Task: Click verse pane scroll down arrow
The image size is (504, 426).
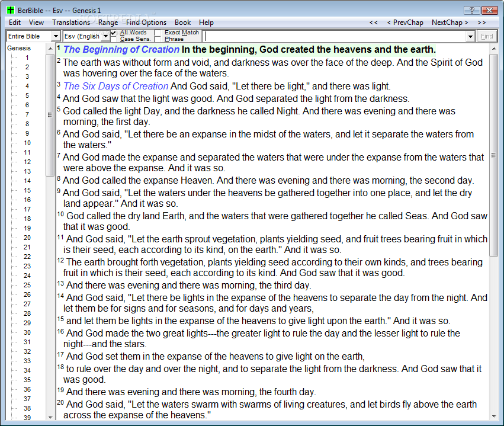Action: [x=494, y=417]
